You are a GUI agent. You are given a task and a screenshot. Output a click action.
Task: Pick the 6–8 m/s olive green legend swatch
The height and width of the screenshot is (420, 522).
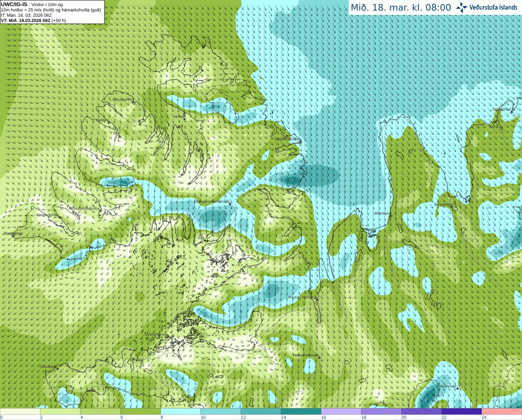click(141, 411)
